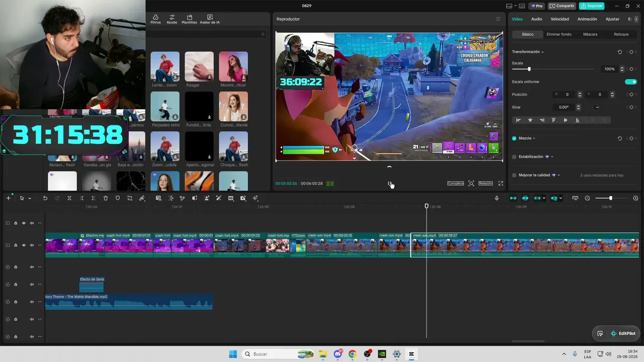Click the crop/transform icon in timeline toolbar

130,198
